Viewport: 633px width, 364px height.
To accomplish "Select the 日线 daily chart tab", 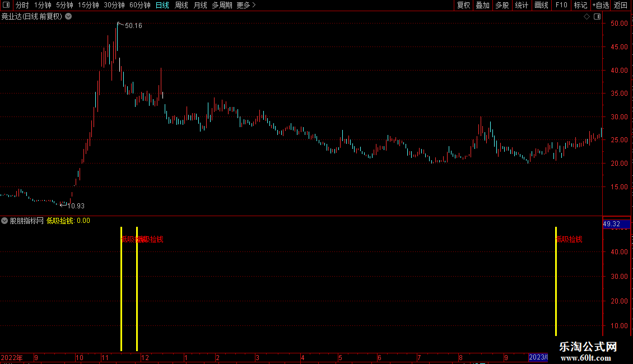I will click(162, 5).
